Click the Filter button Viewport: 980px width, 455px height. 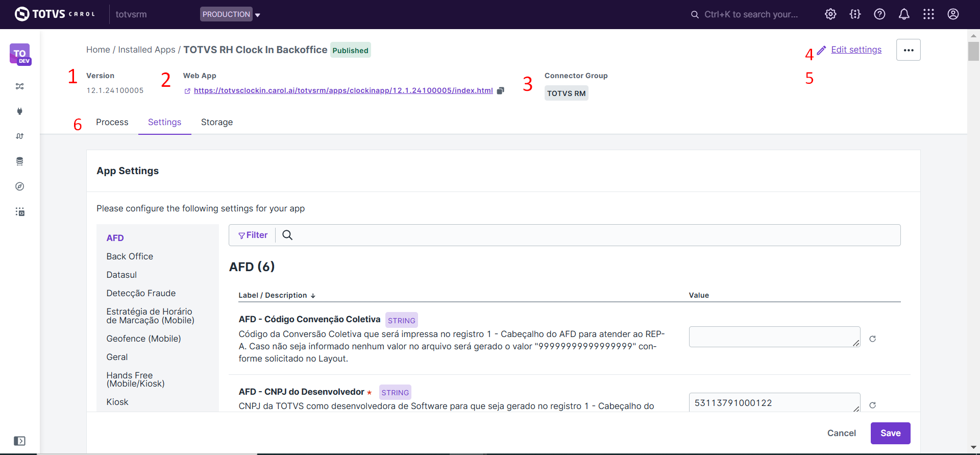click(253, 235)
